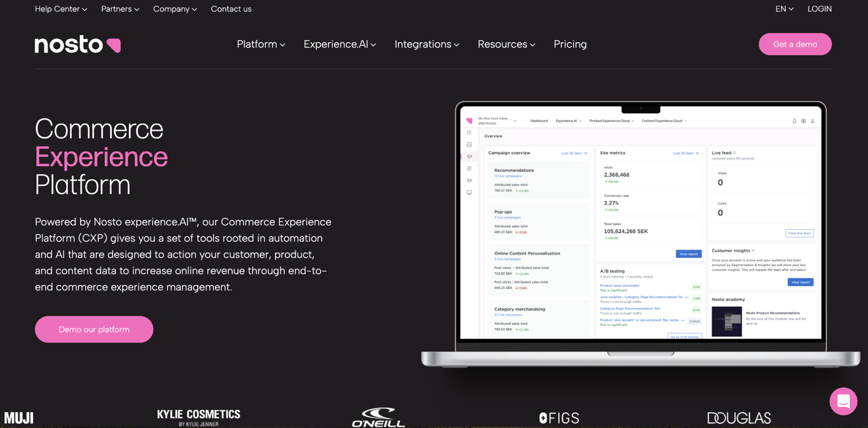
Task: Click the nosto logo in the header
Action: pos(78,44)
